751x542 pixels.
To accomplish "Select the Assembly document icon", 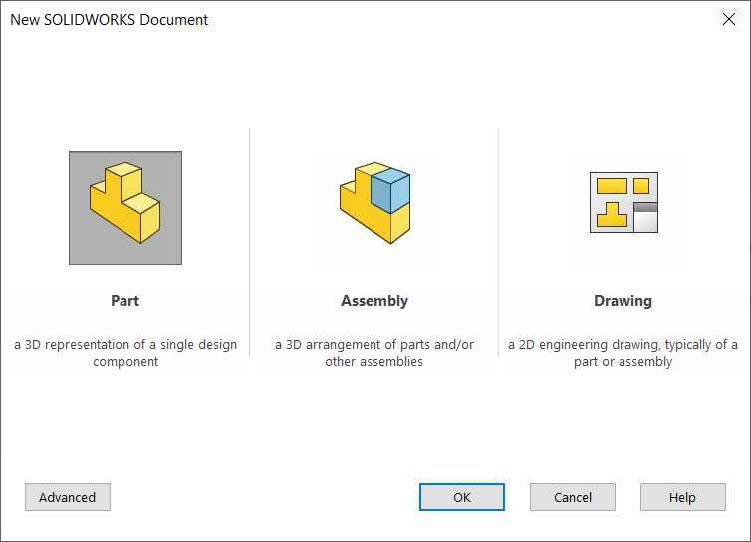I will pyautogui.click(x=375, y=203).
